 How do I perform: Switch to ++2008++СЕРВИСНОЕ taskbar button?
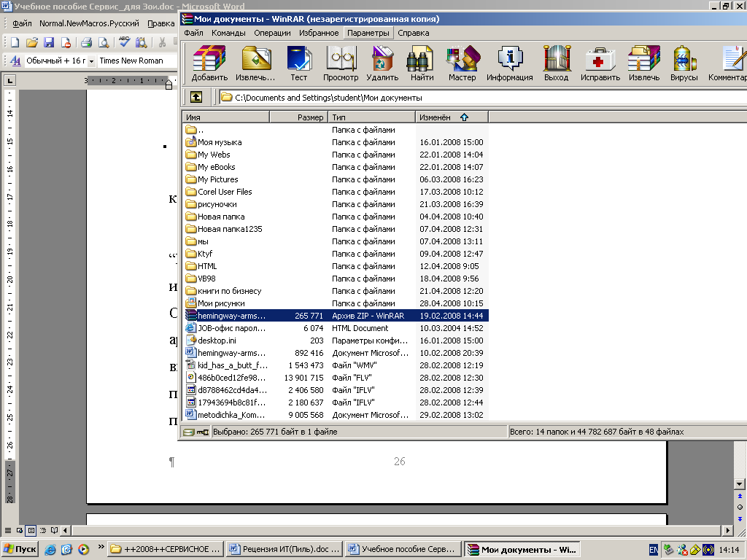165,549
